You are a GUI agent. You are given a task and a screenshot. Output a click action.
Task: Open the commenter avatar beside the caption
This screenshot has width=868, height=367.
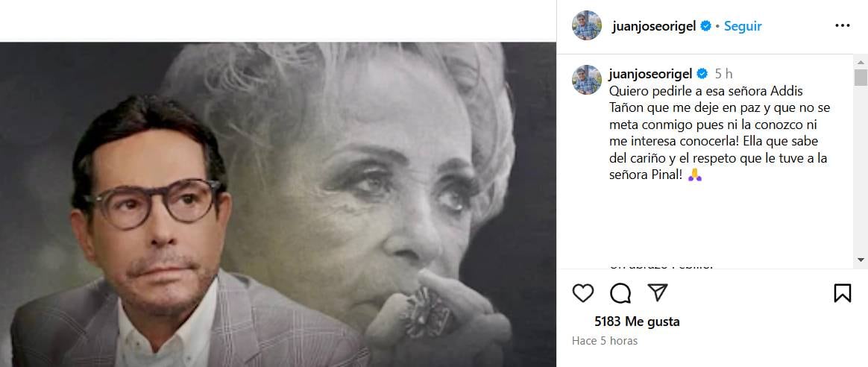tap(587, 80)
